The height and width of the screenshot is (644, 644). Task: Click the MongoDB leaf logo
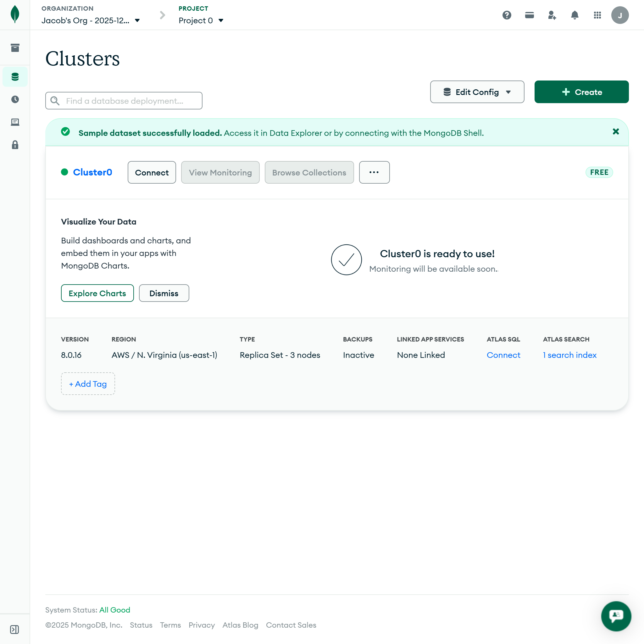pos(15,15)
